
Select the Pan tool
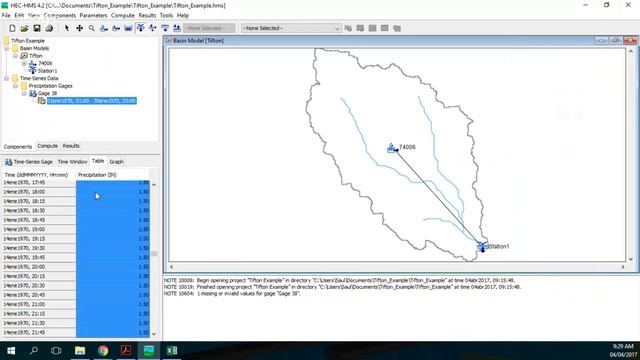pyautogui.click(x=80, y=28)
